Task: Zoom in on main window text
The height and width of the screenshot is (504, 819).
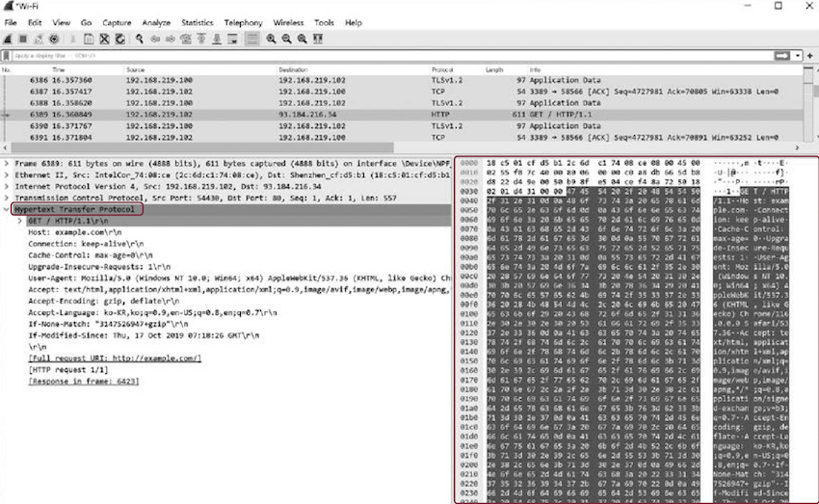Action: (271, 40)
